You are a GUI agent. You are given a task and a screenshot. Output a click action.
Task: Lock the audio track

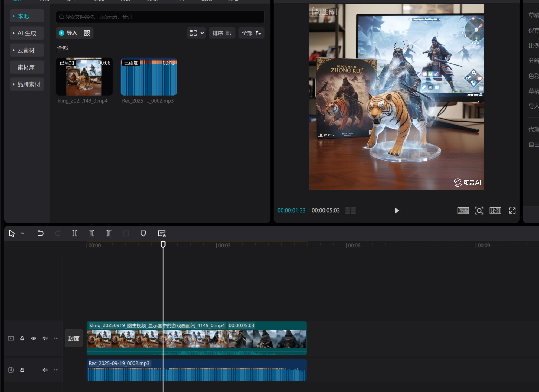(x=22, y=370)
